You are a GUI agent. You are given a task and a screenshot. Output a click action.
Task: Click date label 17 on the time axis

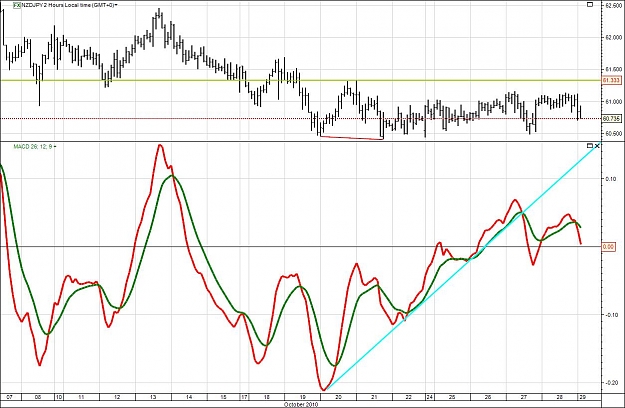[x=244, y=397]
